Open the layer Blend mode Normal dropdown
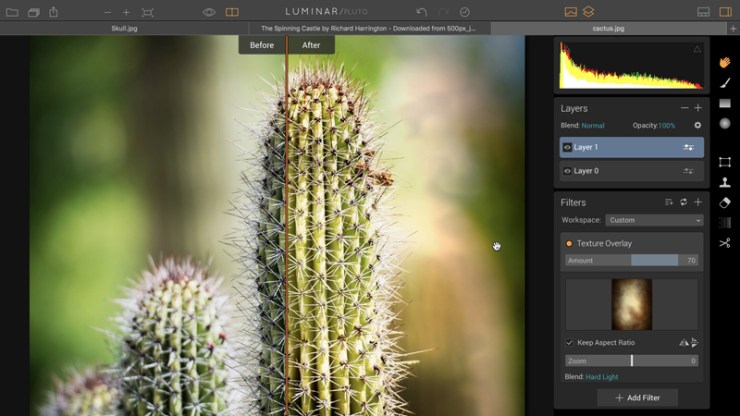 593,126
